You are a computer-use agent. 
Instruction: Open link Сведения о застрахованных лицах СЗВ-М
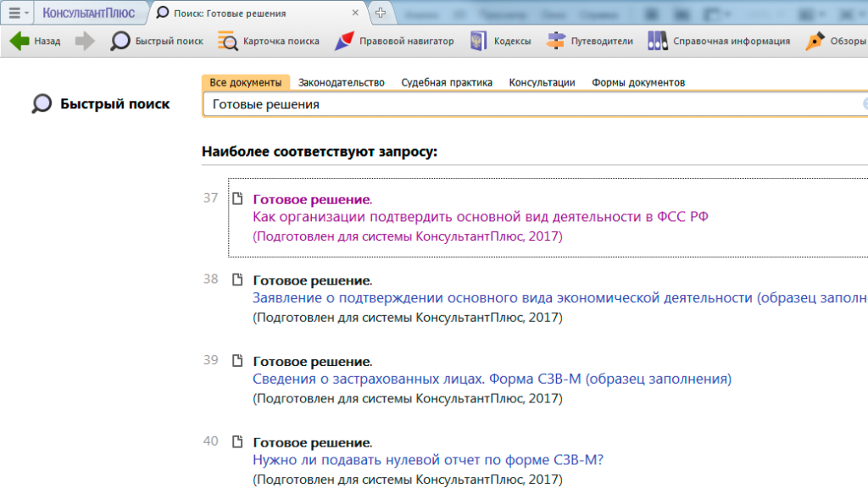click(x=492, y=379)
